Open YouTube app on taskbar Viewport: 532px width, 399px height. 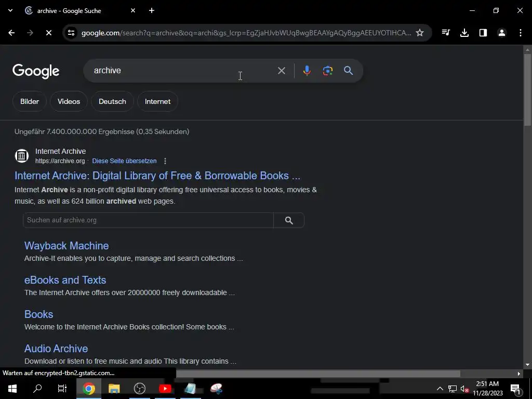coord(165,389)
